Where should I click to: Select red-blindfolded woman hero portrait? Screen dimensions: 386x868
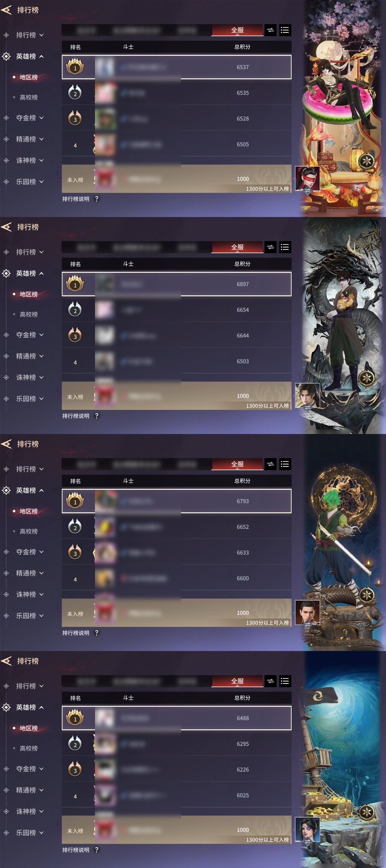tap(307, 179)
